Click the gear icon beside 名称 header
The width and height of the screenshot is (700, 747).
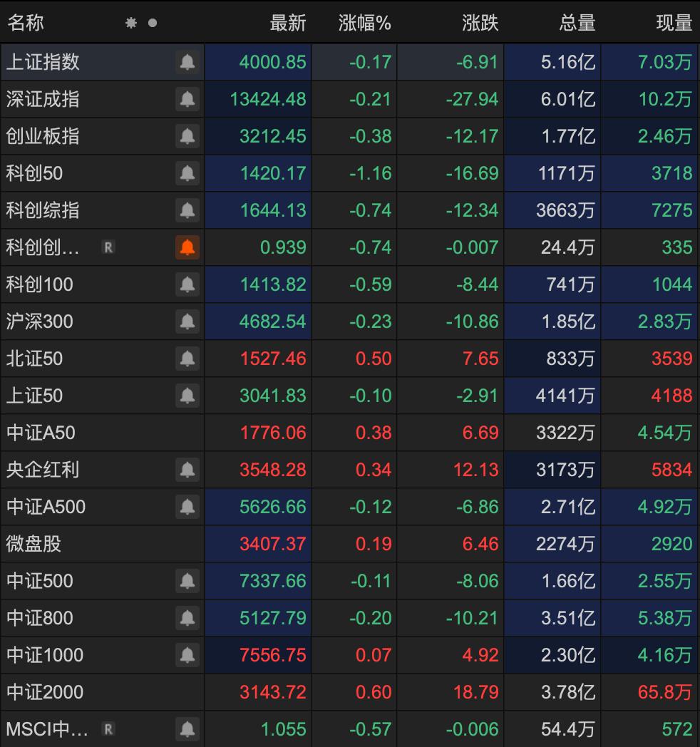pos(131,23)
